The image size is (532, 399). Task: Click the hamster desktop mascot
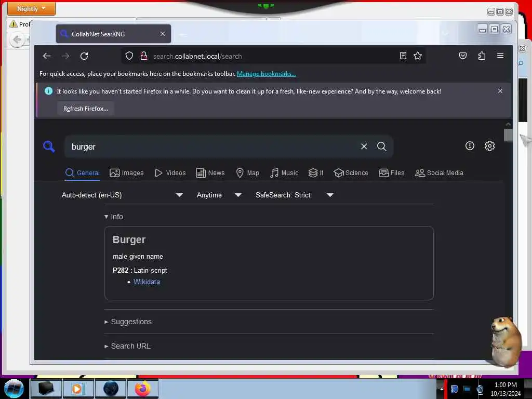[505, 342]
